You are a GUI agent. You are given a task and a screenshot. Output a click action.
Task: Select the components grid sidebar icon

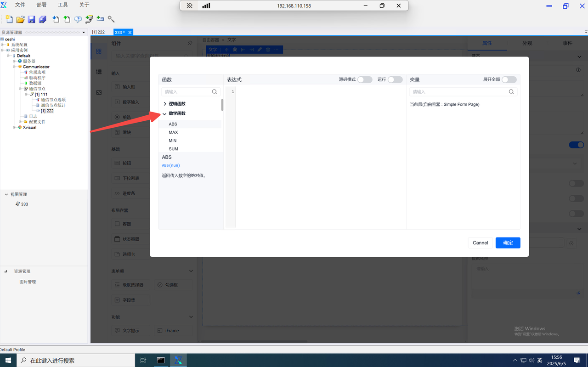[x=99, y=51]
